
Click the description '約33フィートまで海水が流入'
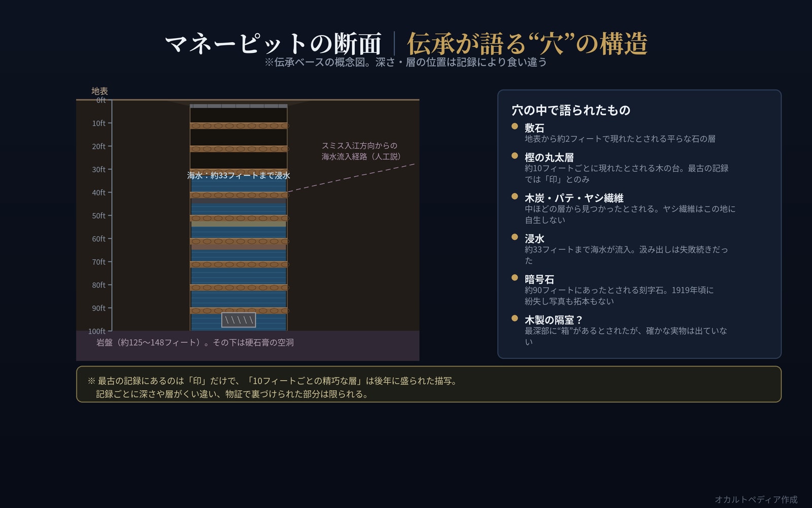[626, 255]
